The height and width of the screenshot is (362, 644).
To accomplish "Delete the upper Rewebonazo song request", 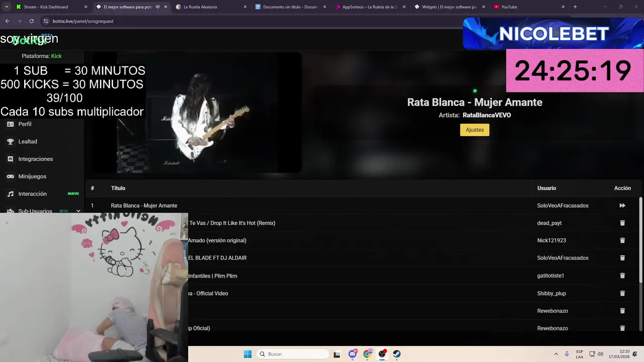I will 622,311.
